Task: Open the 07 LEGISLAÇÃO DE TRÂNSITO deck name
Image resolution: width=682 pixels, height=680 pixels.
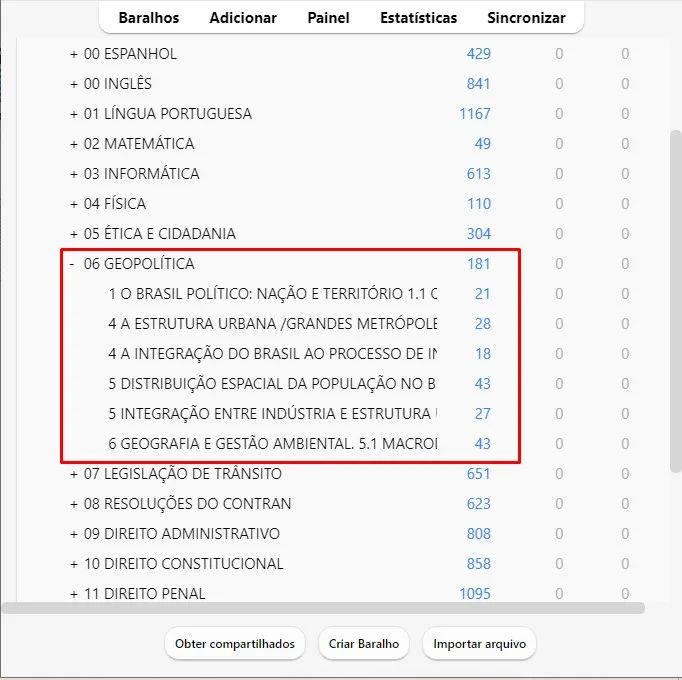Action: coord(183,474)
